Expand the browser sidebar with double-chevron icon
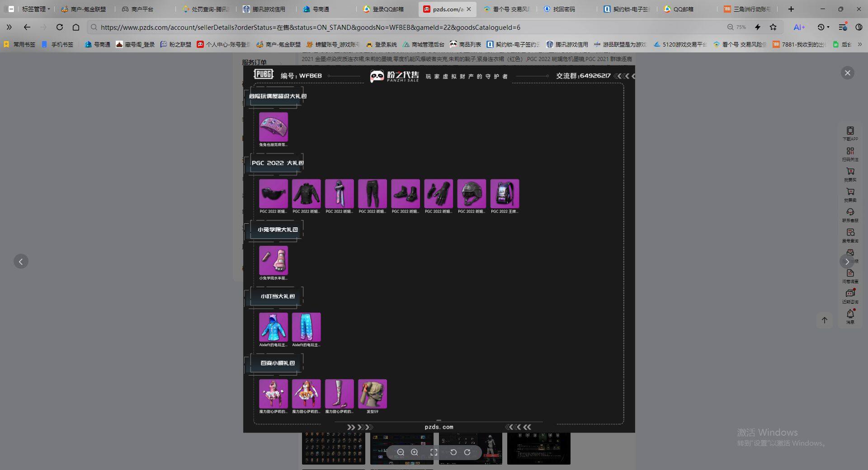 coord(9,27)
